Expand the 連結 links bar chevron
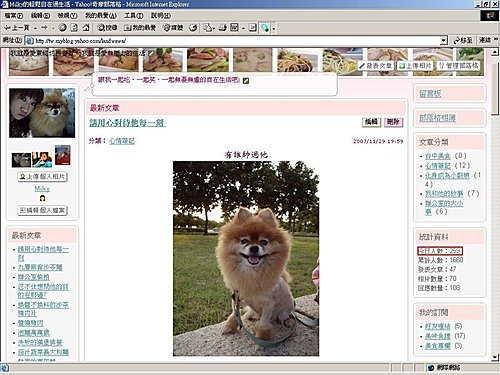500x375 pixels. coord(496,39)
